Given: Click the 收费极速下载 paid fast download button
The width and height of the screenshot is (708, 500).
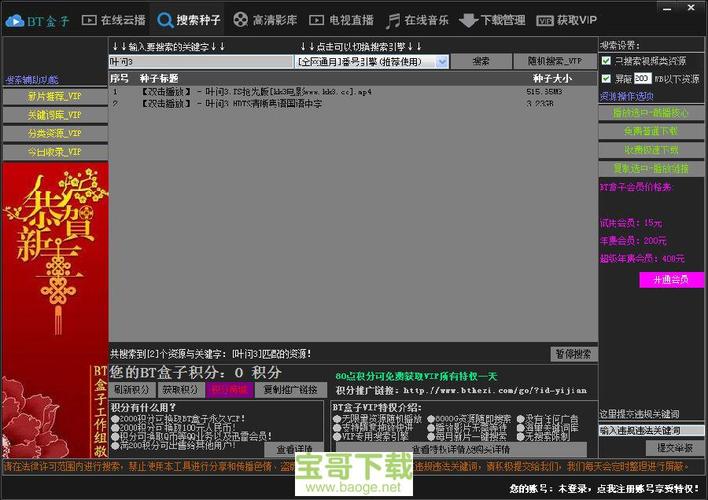Looking at the screenshot, I should click(651, 150).
